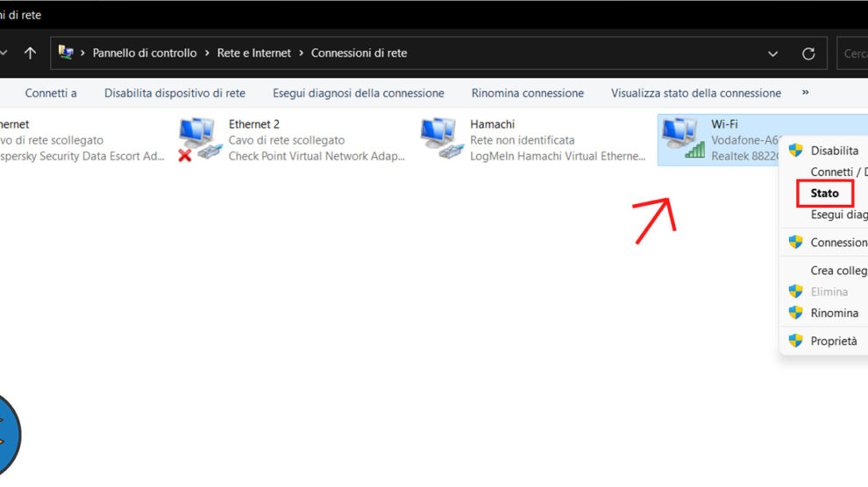The width and height of the screenshot is (868, 487).
Task: Choose 'Esegui diag...' context menu entry
Action: click(839, 215)
